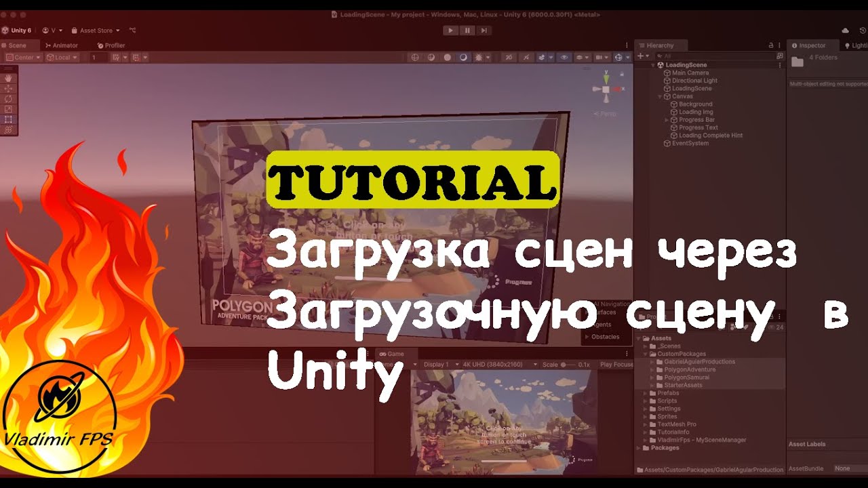The width and height of the screenshot is (868, 488).
Task: Open the Center pivot mode dropdown
Action: tap(24, 58)
